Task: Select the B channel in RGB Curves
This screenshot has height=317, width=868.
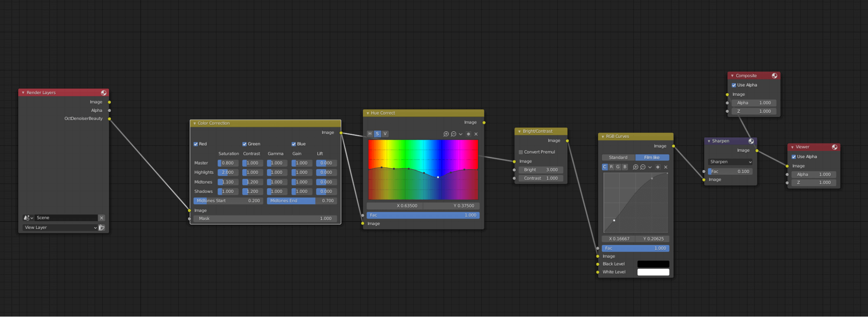Action: (625, 167)
